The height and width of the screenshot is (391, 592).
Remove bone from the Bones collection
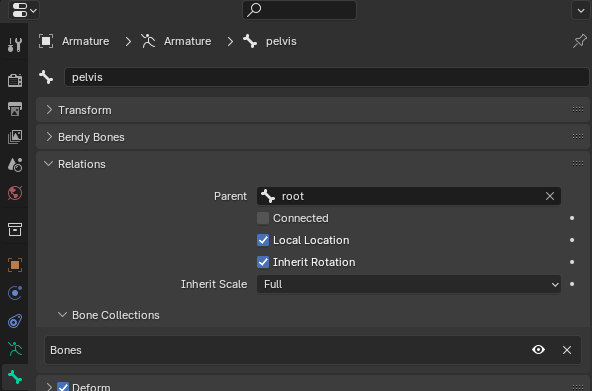pyautogui.click(x=567, y=350)
